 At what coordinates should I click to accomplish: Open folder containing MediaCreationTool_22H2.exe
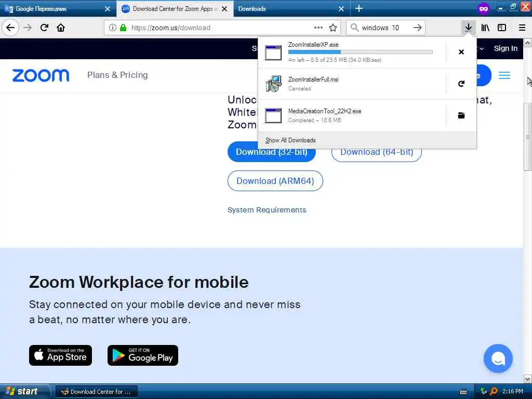pos(461,115)
